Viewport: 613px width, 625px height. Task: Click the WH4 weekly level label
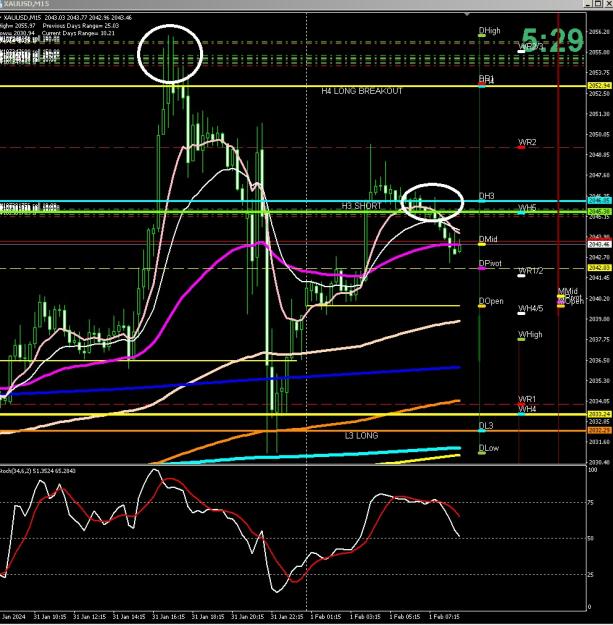527,409
